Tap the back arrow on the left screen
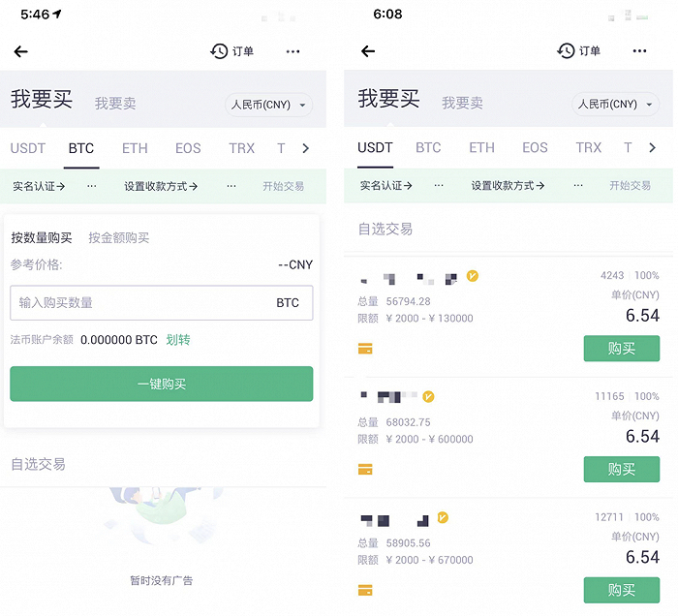 tap(20, 52)
